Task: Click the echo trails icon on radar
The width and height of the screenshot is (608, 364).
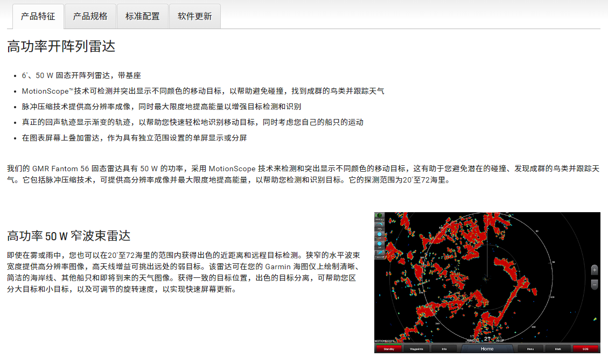Action: click(380, 254)
